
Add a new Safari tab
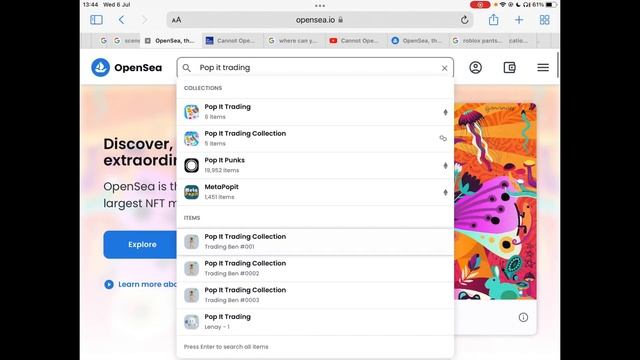[519, 20]
